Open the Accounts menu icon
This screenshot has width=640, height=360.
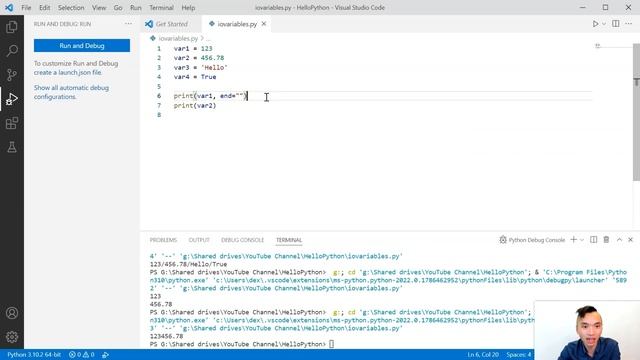12,313
